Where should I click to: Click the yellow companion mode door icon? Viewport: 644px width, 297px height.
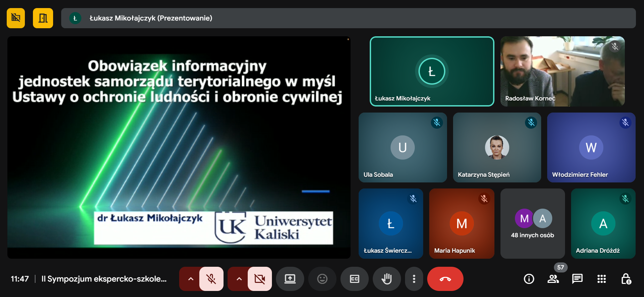pos(43,18)
